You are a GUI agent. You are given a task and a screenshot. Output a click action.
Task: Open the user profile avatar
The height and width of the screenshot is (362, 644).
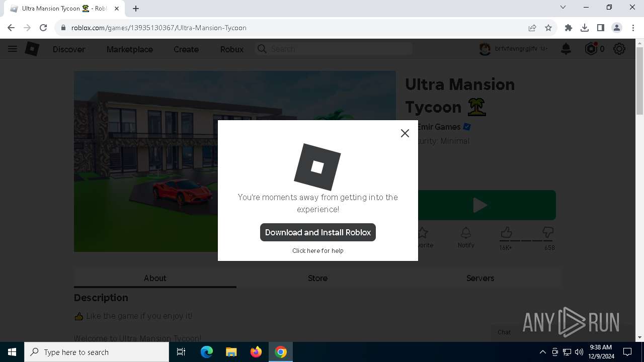click(x=485, y=49)
